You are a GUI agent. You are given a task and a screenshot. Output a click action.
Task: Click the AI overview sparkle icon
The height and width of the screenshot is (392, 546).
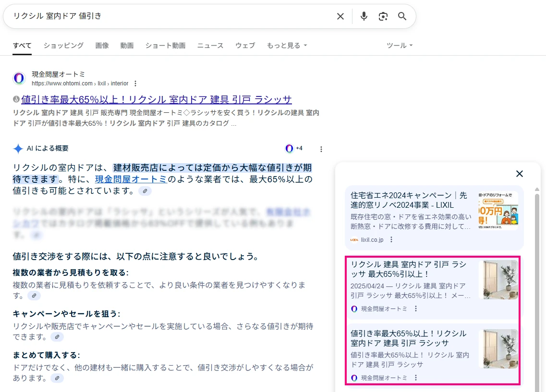click(x=18, y=149)
